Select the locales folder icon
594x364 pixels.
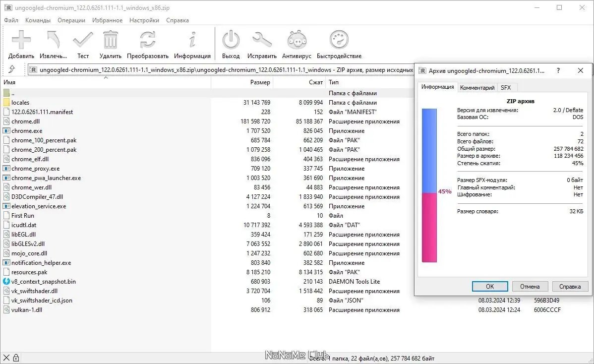coord(6,102)
